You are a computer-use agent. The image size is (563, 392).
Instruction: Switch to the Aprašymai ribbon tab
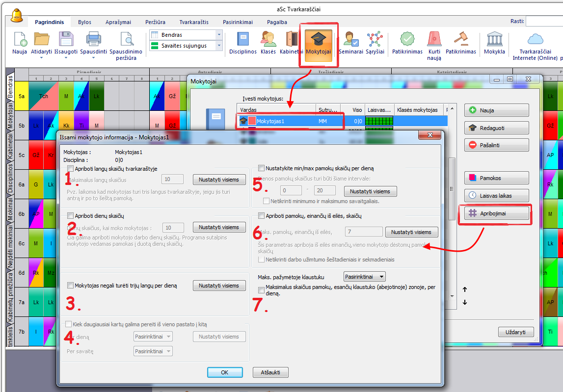coord(118,22)
